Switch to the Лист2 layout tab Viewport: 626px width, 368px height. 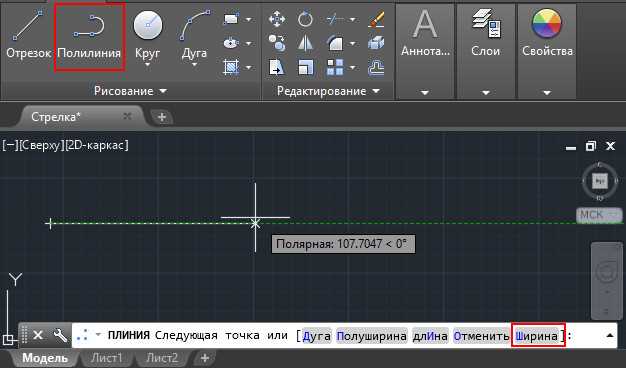pyautogui.click(x=162, y=358)
